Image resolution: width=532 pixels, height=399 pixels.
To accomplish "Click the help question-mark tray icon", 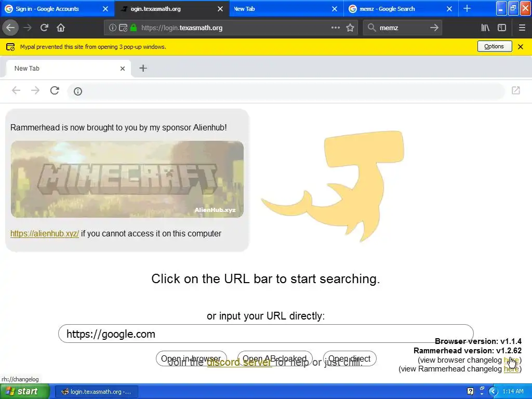I will click(x=470, y=392).
